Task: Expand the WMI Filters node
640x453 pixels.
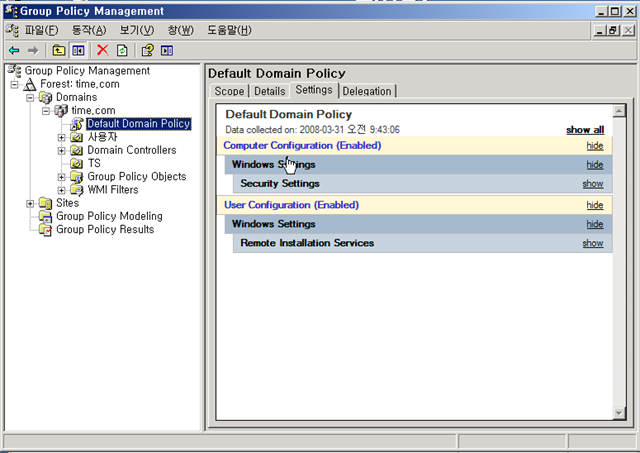Action: [61, 190]
